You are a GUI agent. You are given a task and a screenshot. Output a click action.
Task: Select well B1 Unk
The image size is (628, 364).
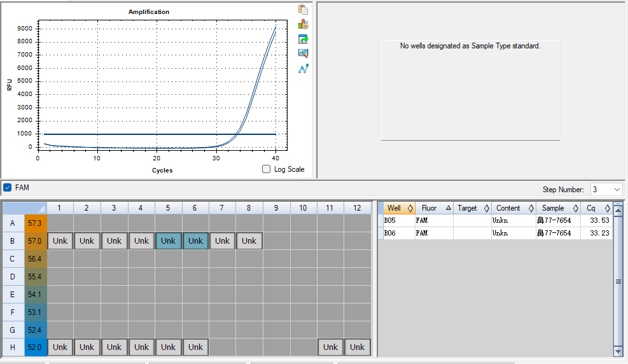click(x=60, y=241)
